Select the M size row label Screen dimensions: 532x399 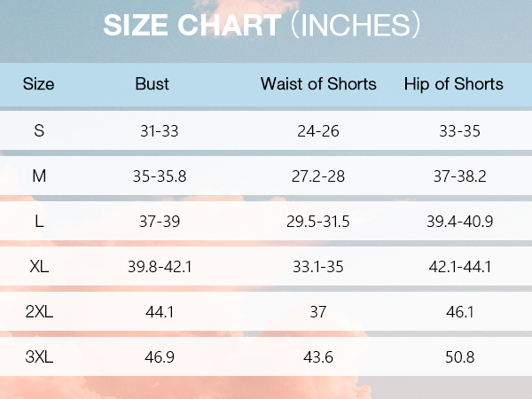pyautogui.click(x=39, y=176)
